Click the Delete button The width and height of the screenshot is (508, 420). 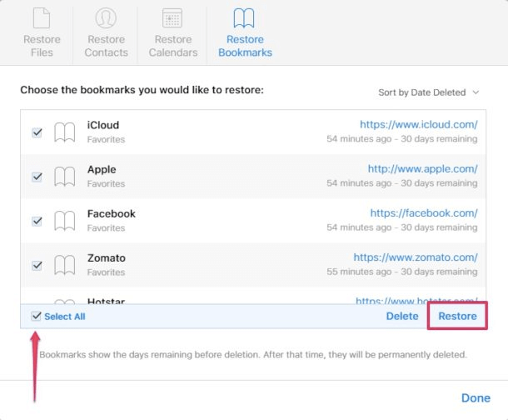[x=402, y=316]
